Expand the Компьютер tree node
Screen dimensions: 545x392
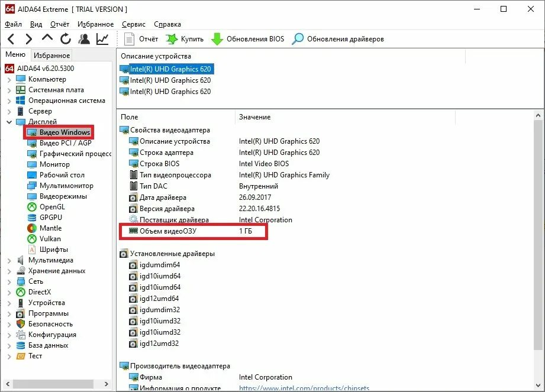click(9, 79)
